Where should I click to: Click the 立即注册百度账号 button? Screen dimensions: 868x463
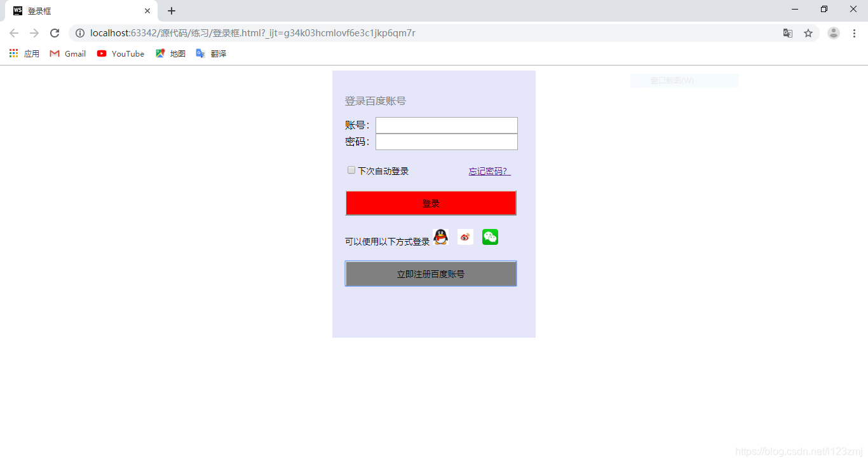(431, 273)
